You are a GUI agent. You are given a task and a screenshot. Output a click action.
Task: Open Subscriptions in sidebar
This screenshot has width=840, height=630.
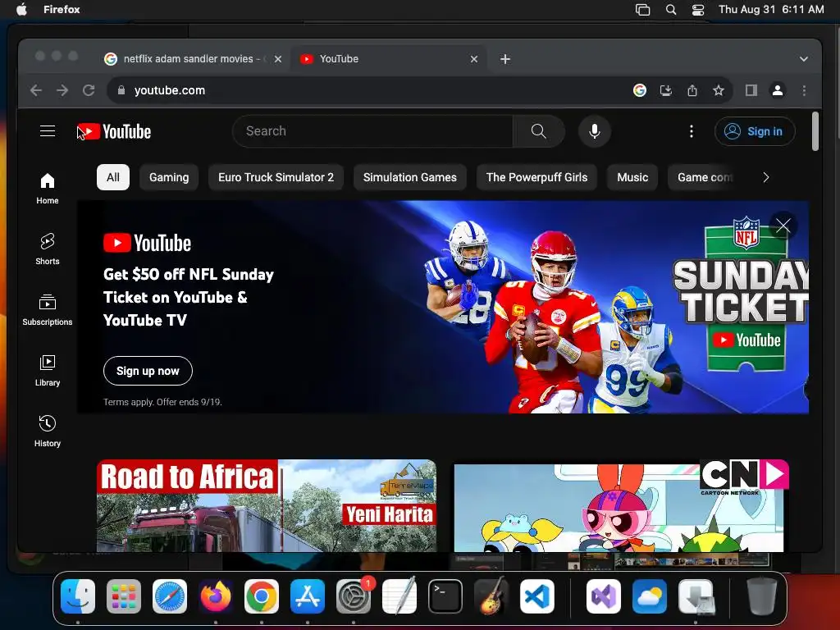pos(47,309)
